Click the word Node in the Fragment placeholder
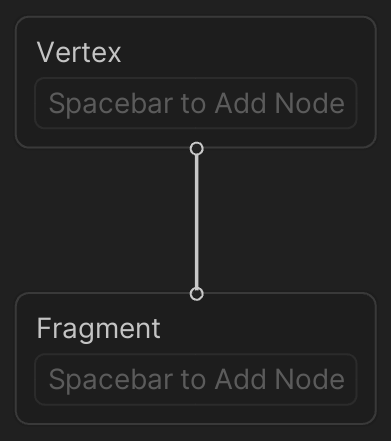391x441 pixels. point(310,379)
